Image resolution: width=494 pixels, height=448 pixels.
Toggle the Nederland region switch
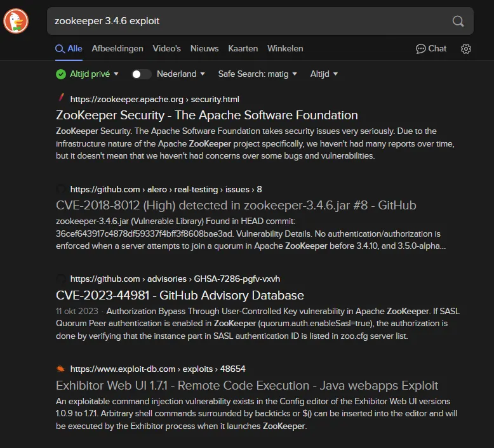[141, 74]
